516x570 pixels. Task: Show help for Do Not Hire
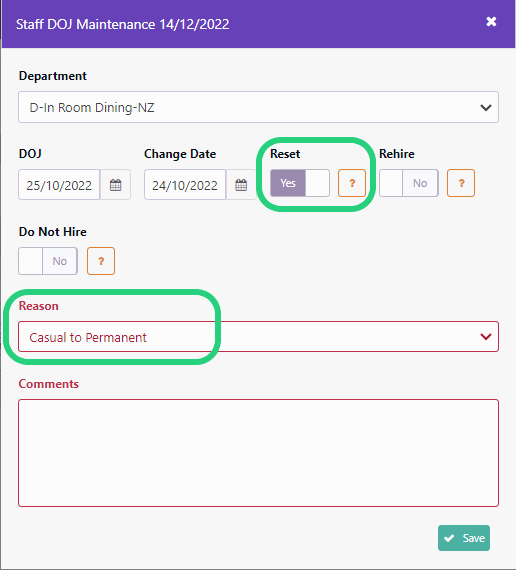[x=101, y=261]
